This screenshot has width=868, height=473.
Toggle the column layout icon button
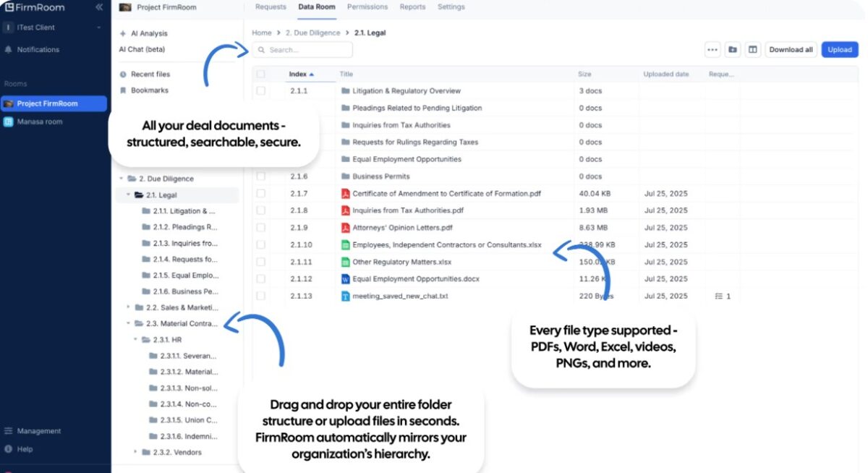tap(753, 50)
